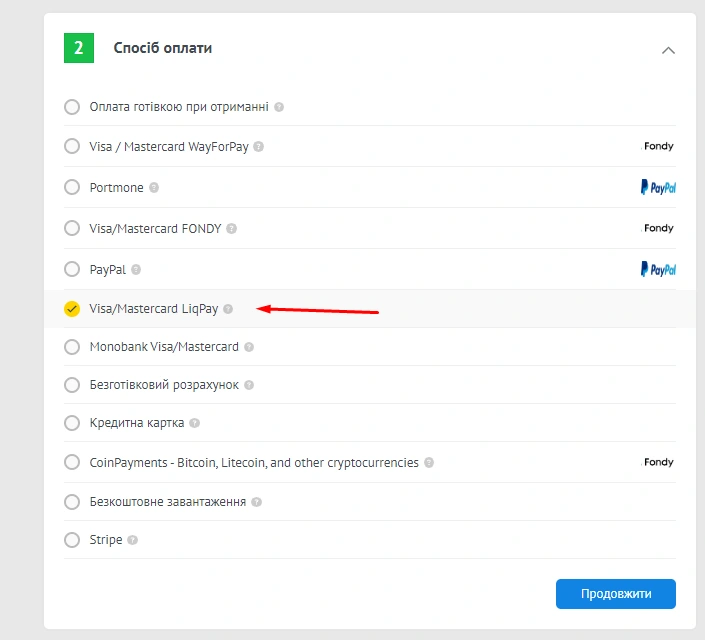Click help icon beside Безкоштовне завантаження

click(x=257, y=502)
